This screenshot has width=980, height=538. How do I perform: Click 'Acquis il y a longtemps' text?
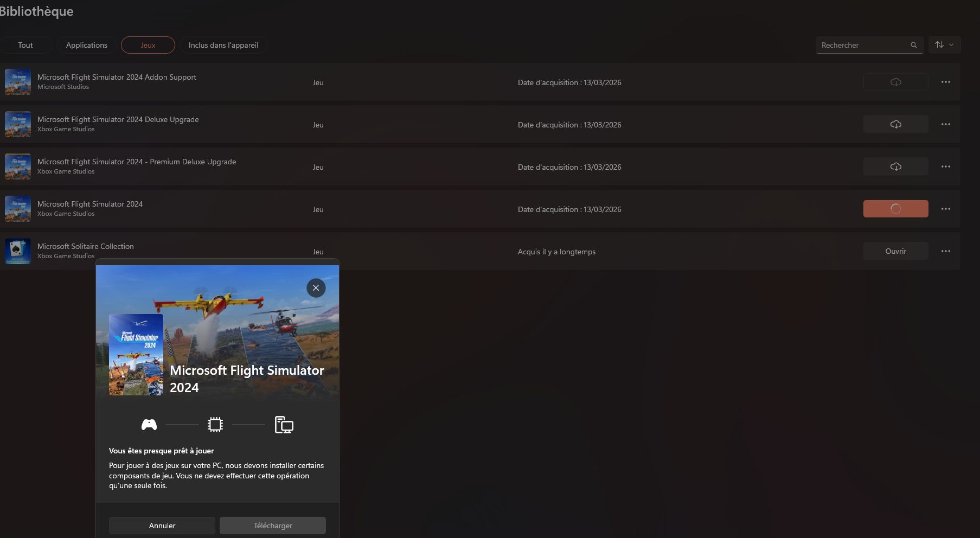tap(556, 252)
